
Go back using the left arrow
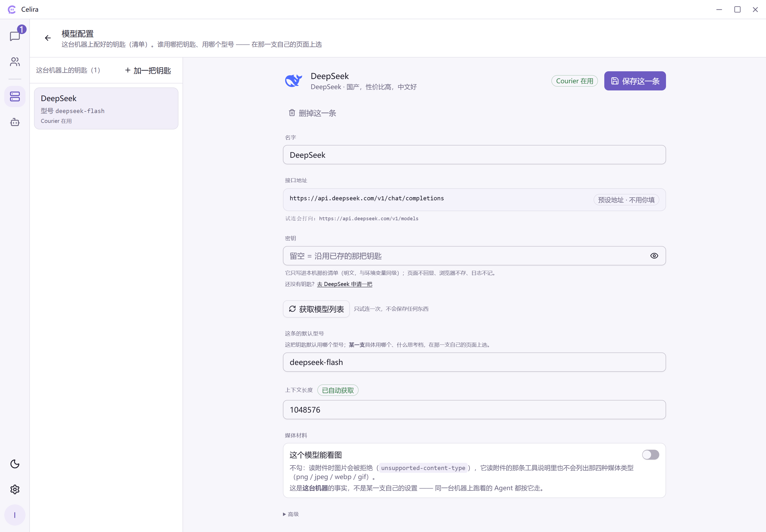(48, 38)
